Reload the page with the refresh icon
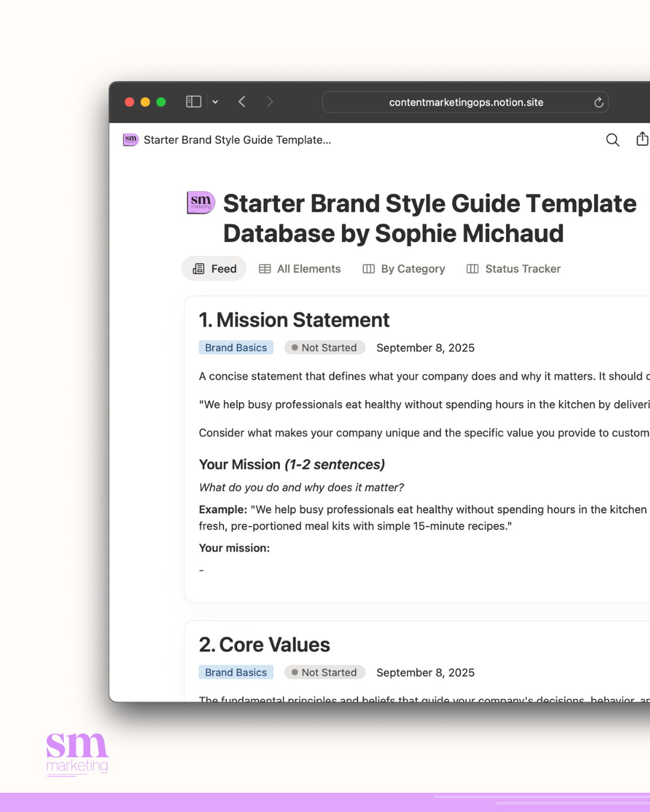The image size is (650, 812). pyautogui.click(x=598, y=102)
